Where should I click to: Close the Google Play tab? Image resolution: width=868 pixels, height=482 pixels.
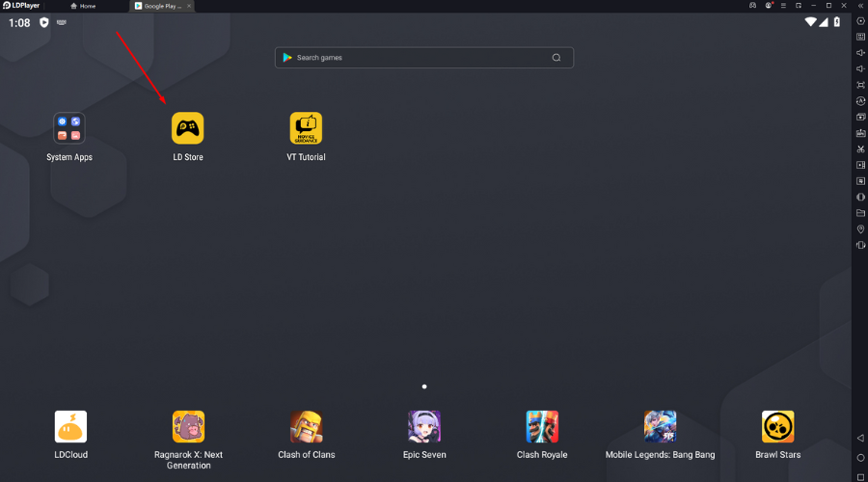click(189, 6)
